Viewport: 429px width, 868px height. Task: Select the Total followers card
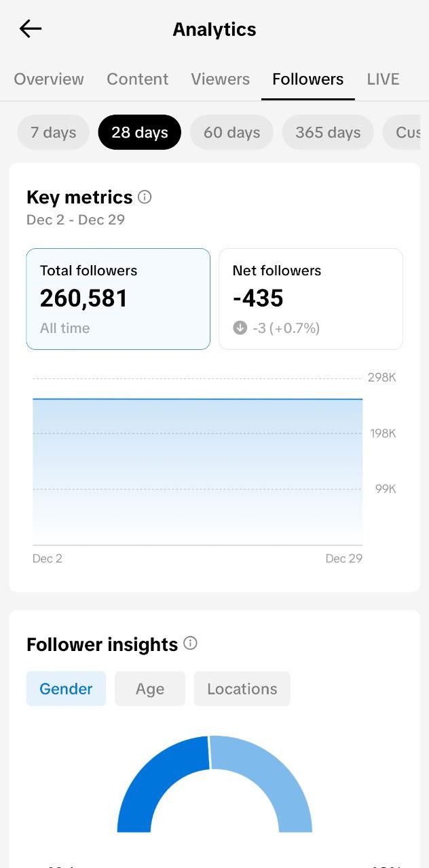point(118,299)
